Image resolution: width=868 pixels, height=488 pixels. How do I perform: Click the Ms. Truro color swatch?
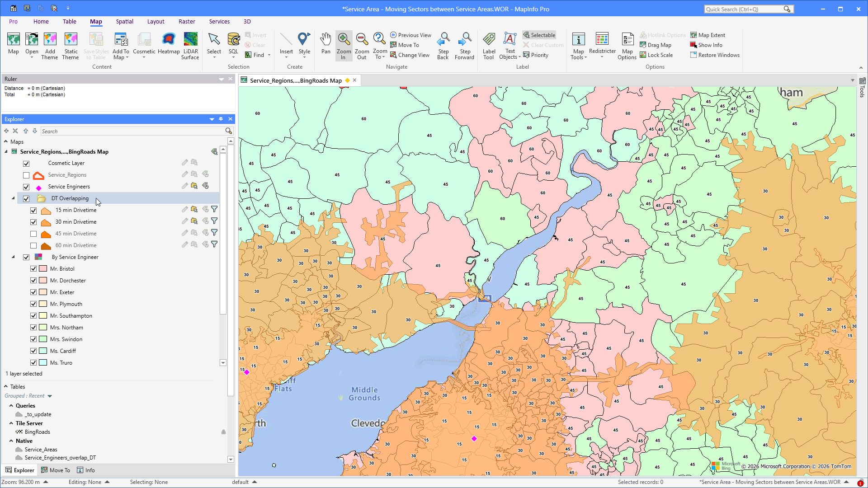pos(43,362)
